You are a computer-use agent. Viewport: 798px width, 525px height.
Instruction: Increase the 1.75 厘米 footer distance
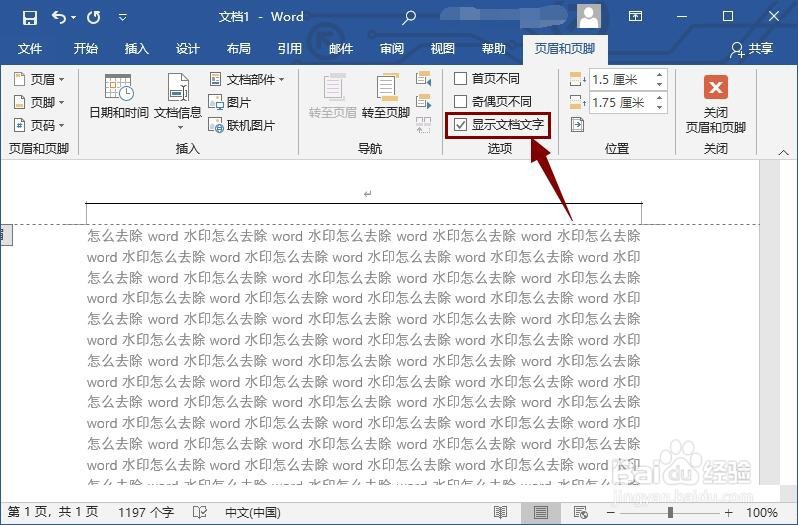(660, 98)
